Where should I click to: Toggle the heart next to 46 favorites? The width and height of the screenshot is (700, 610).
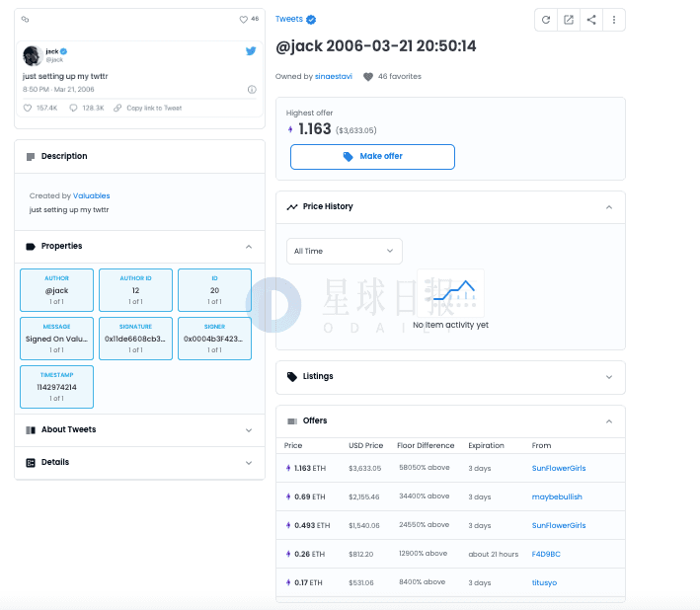click(x=368, y=77)
